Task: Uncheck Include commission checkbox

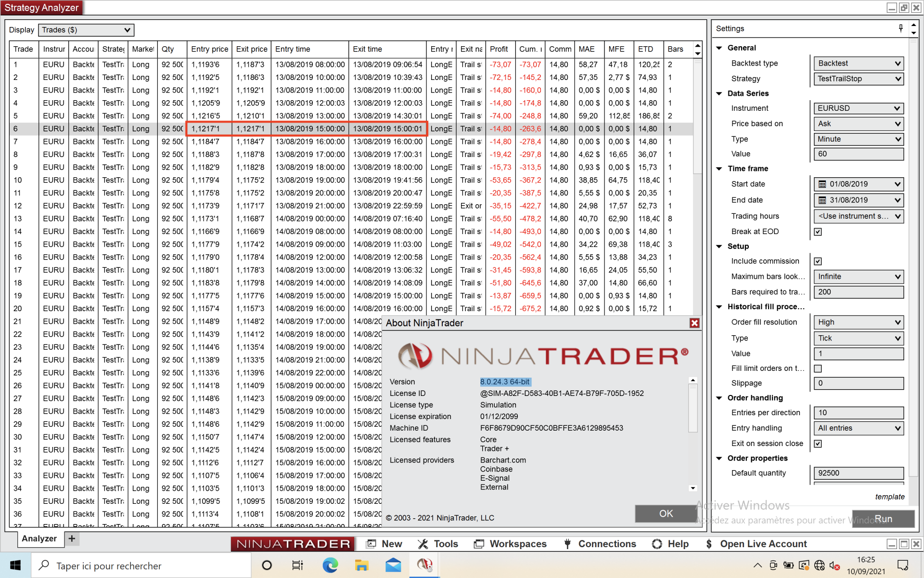Action: pyautogui.click(x=818, y=261)
